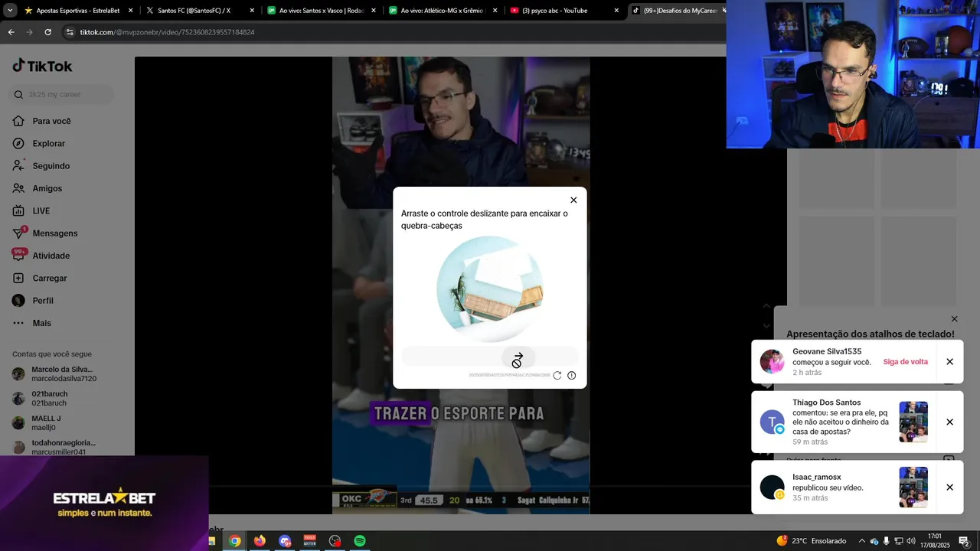Close the psyco abc YouTube tab
The height and width of the screenshot is (551, 980).
click(616, 11)
